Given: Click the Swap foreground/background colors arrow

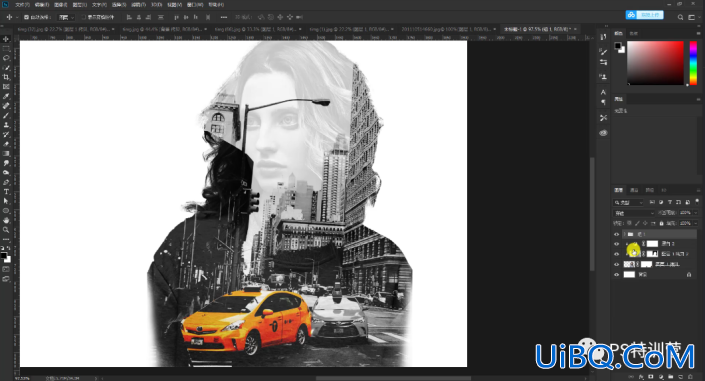Looking at the screenshot, I should pos(9,248).
